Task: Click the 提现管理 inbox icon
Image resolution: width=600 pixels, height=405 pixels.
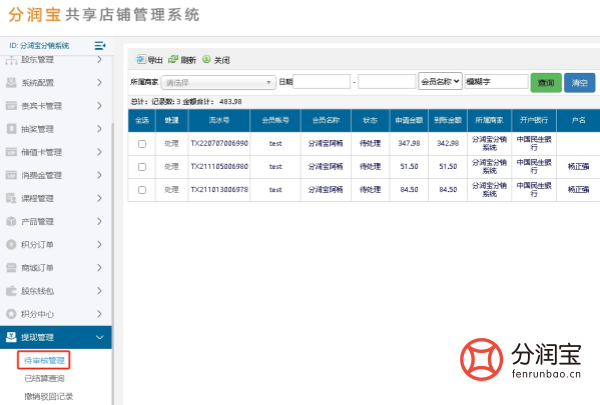Action: coord(11,337)
